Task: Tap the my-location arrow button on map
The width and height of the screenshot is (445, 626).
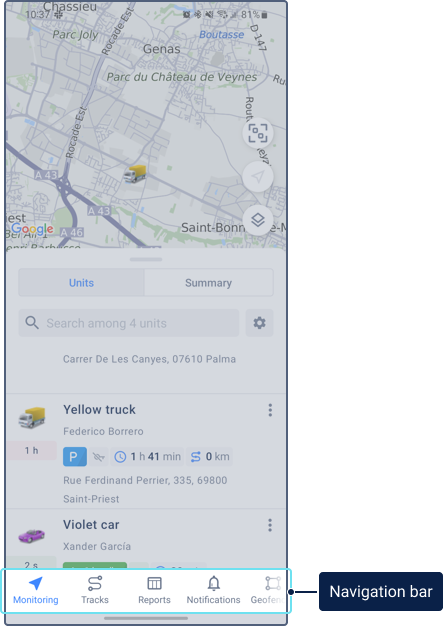Action: coord(258,176)
